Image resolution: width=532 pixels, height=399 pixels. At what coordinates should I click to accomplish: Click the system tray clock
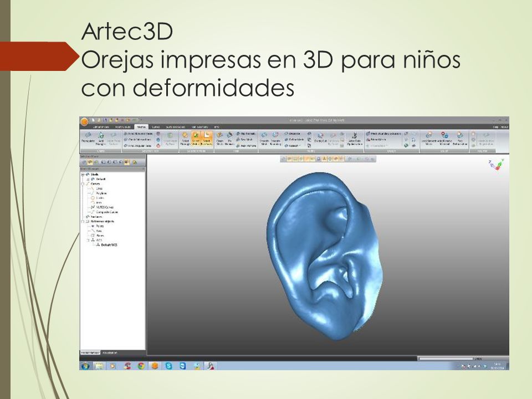click(497, 366)
